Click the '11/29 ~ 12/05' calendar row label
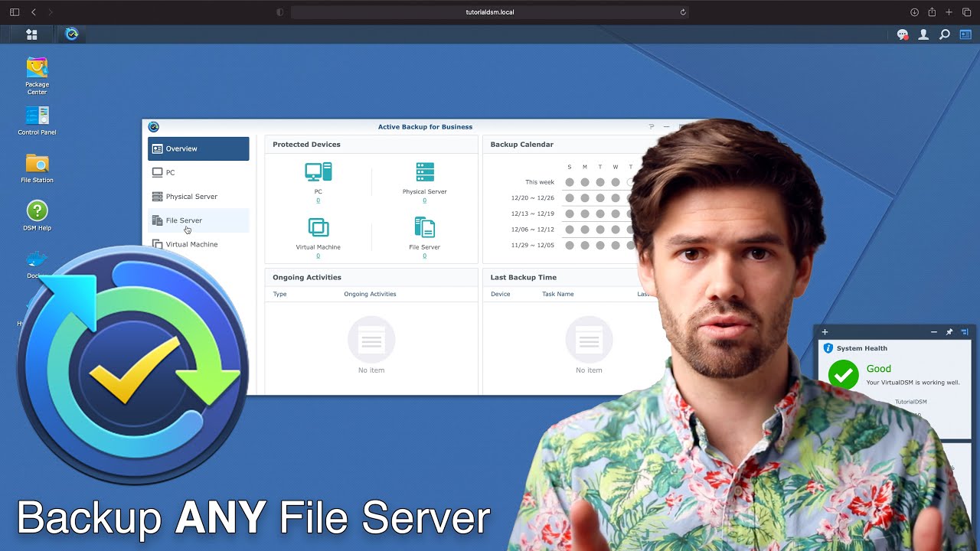The image size is (980, 551). pos(533,245)
